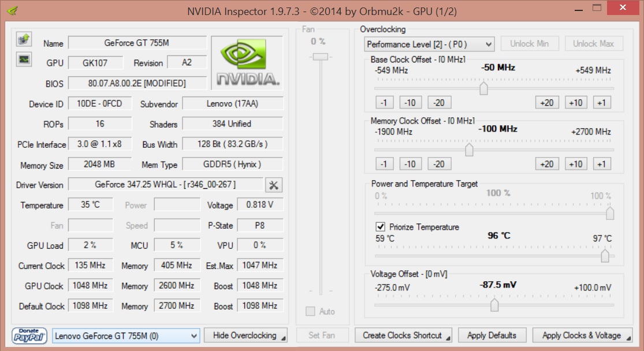Click the Current Clock value 135 MHz

point(90,265)
